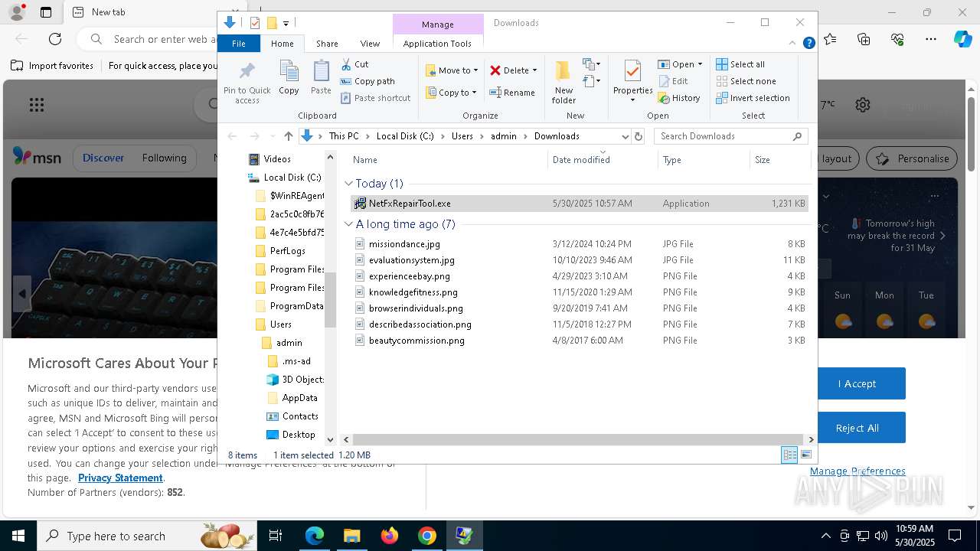Open Copy to dropdown

pos(452,93)
